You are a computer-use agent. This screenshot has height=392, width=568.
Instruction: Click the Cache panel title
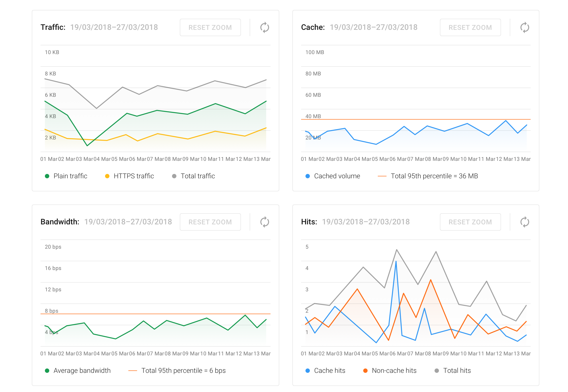point(313,27)
